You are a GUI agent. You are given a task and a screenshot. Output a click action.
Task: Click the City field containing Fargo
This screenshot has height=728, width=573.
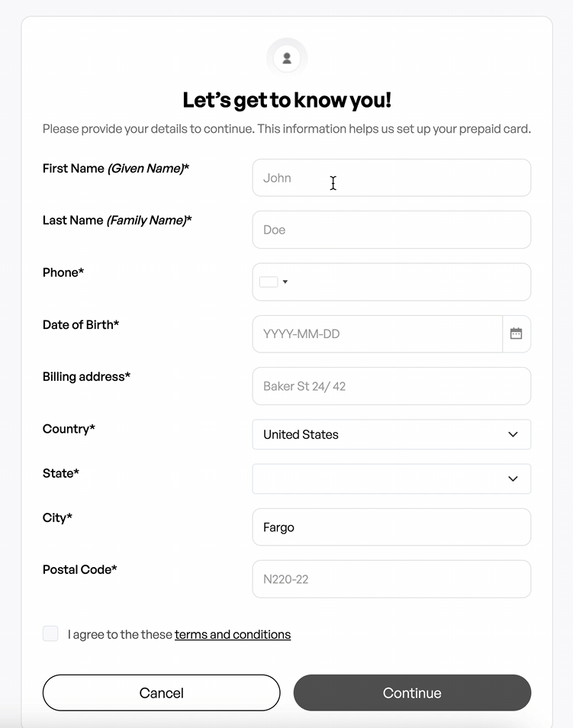[391, 527]
